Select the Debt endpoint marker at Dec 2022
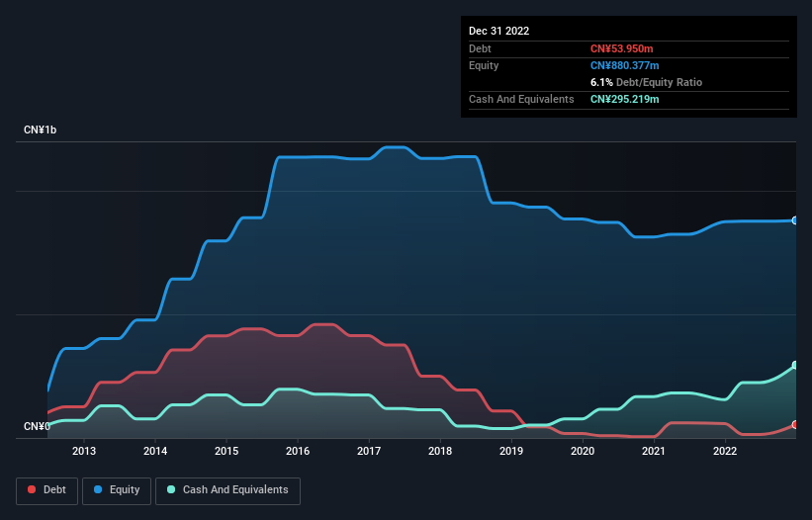The height and width of the screenshot is (520, 812). (795, 424)
